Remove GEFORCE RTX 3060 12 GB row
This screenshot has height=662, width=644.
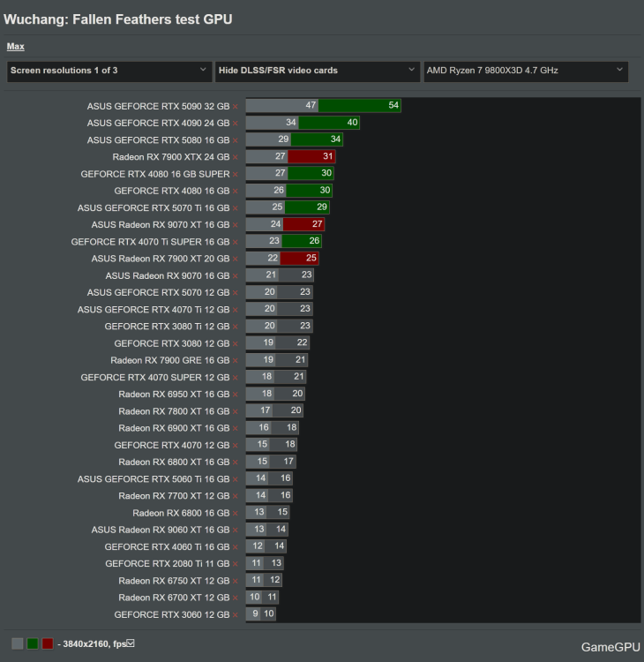point(235,615)
